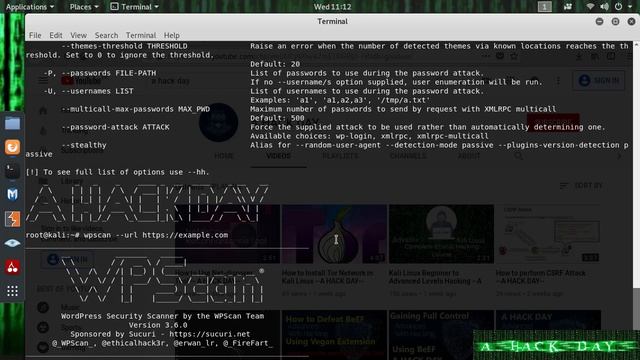The width and height of the screenshot is (640, 360).
Task: Select the VIDEOS tab on YouTube page behind
Action: point(278,156)
